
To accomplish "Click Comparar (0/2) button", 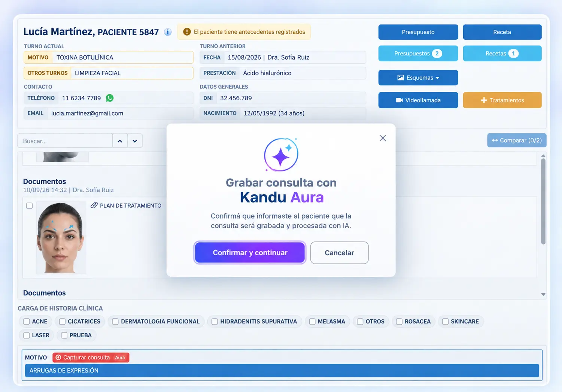I will point(517,140).
